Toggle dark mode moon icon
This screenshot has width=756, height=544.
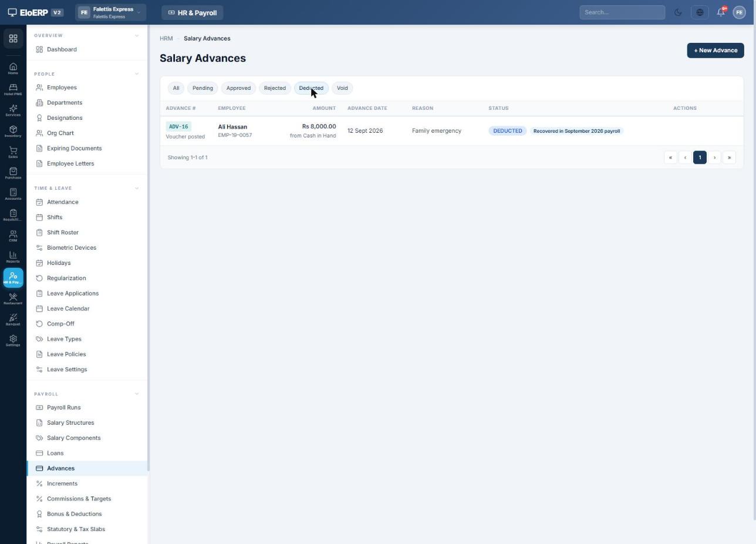678,12
